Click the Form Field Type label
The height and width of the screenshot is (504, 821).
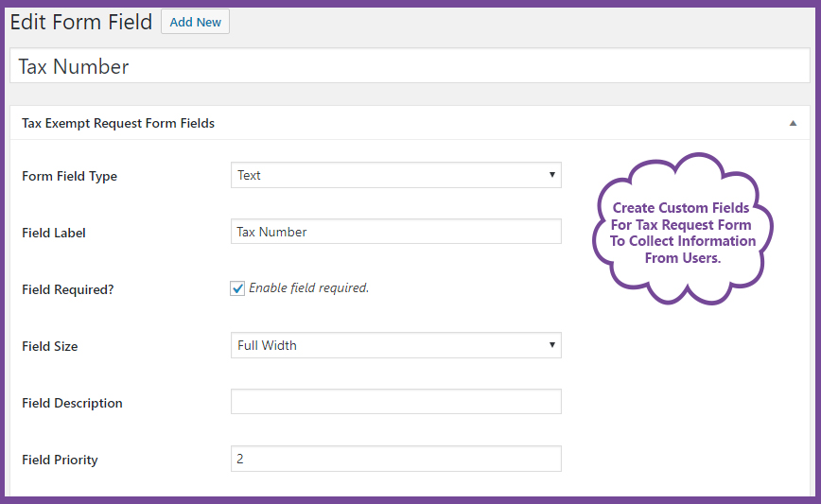[x=70, y=177]
